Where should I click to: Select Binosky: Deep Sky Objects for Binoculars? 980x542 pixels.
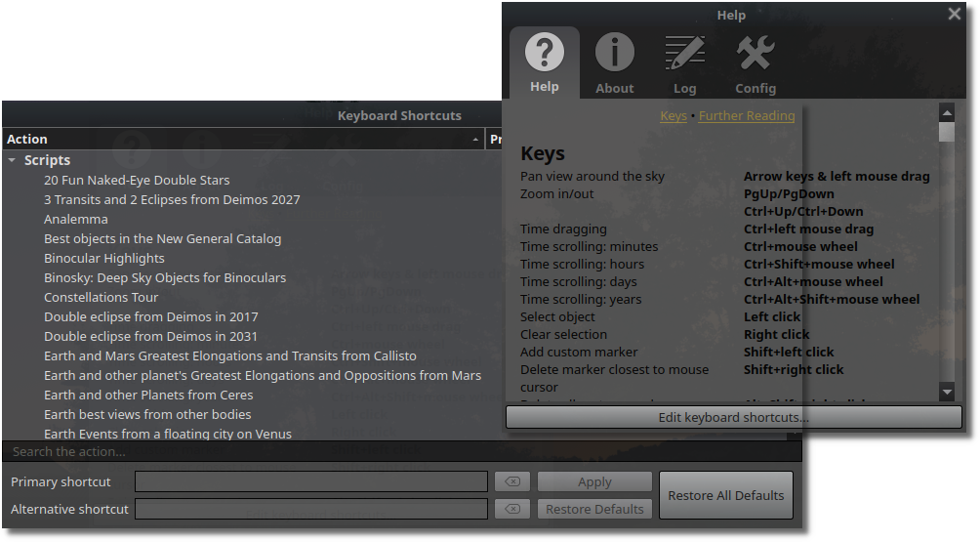click(x=165, y=277)
